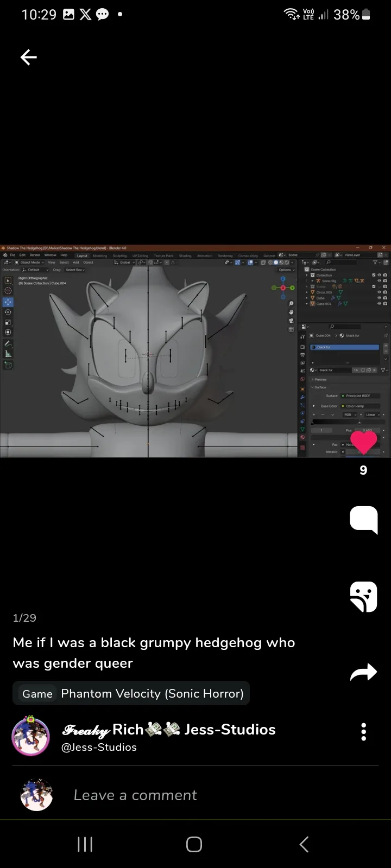Tap the 1/29 image counter
This screenshot has width=391, height=868.
click(x=24, y=618)
